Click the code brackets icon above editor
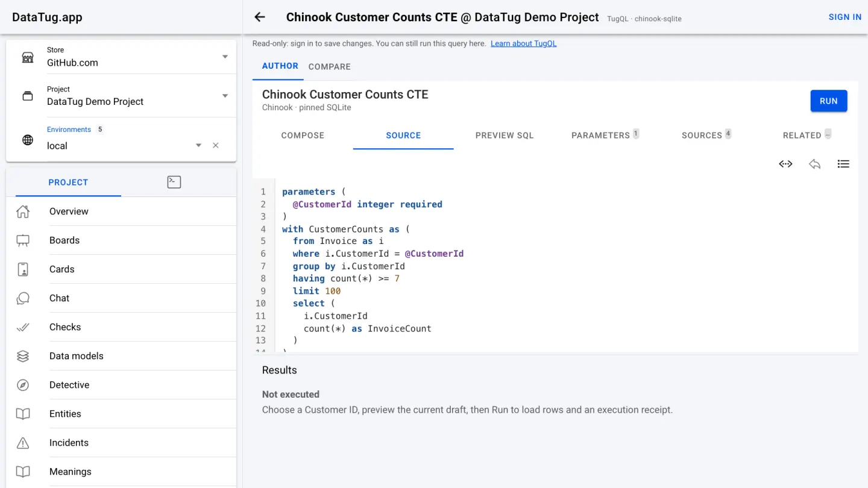This screenshot has width=868, height=488. pos(785,164)
